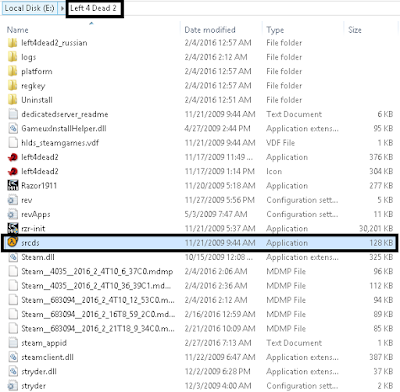Viewport: 400px width, 392px height.
Task: Click steamclient.dll file name
Action: pyautogui.click(x=47, y=357)
